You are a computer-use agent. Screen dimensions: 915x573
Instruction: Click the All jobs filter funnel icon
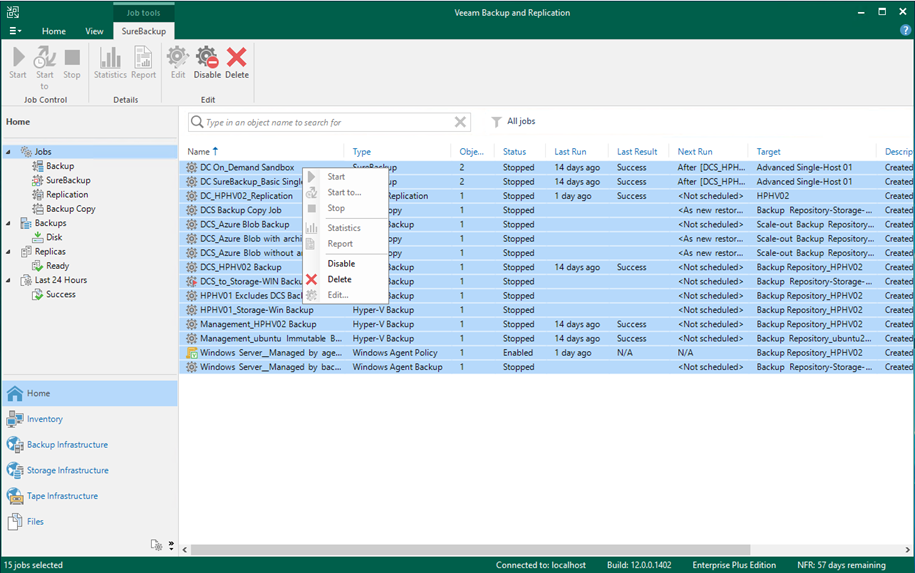pyautogui.click(x=496, y=122)
